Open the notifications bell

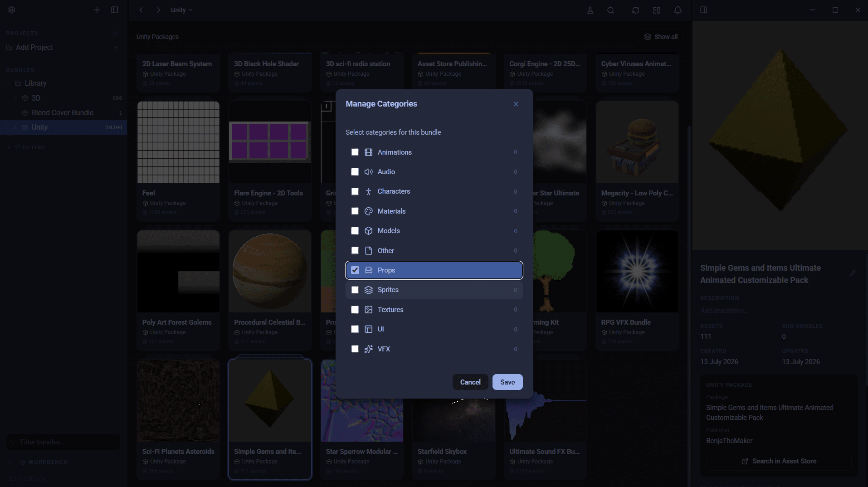(678, 10)
